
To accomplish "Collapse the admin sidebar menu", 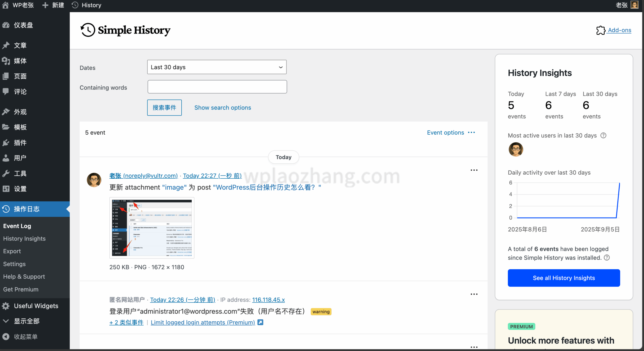I will (x=20, y=337).
